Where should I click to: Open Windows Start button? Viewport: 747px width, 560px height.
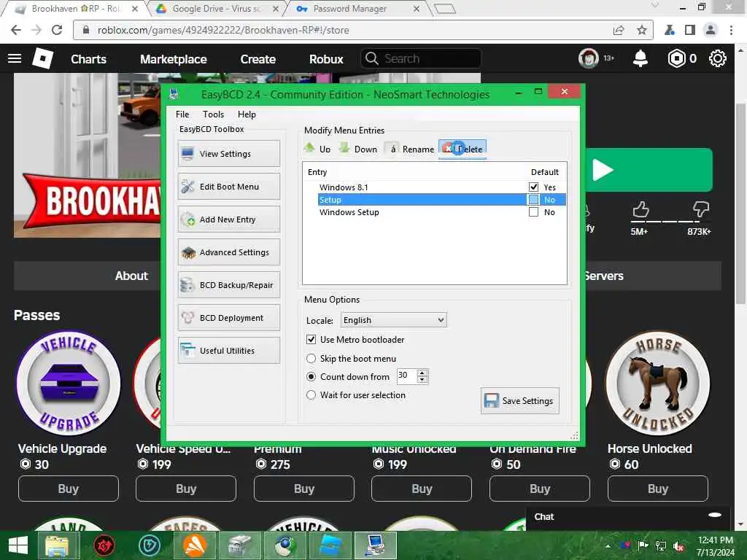click(18, 545)
